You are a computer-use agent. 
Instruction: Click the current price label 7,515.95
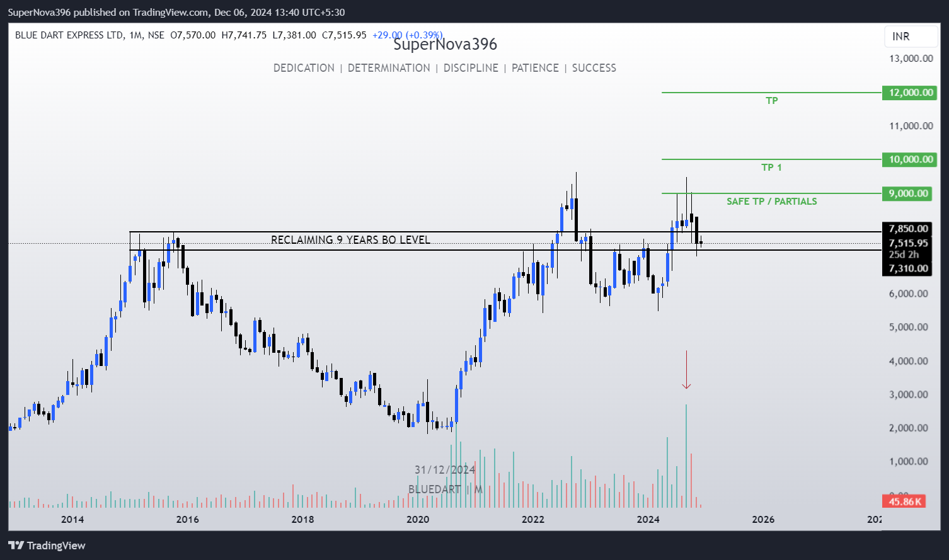pyautogui.click(x=908, y=243)
